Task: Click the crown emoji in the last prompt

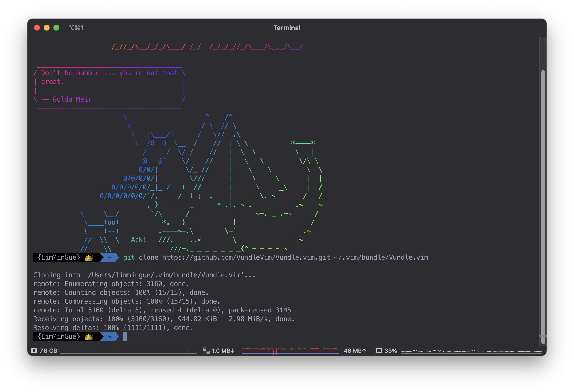Action: coord(88,336)
